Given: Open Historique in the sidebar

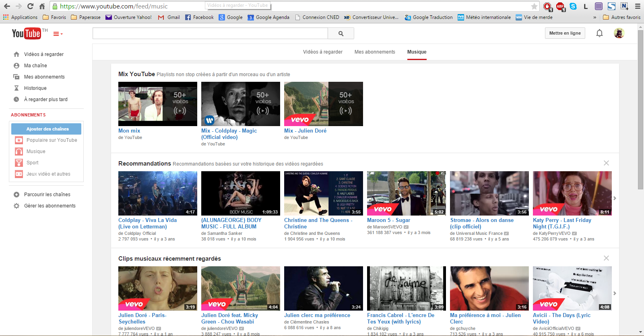Looking at the screenshot, I should (35, 88).
